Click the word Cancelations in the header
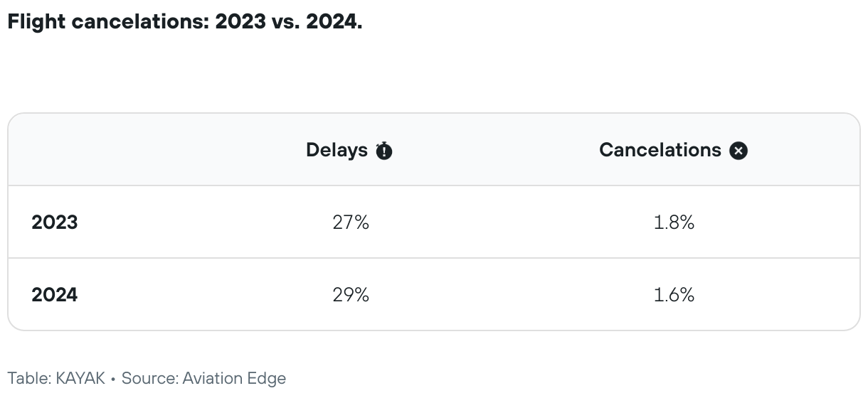Screen dimensions: 868x398 tap(660, 151)
